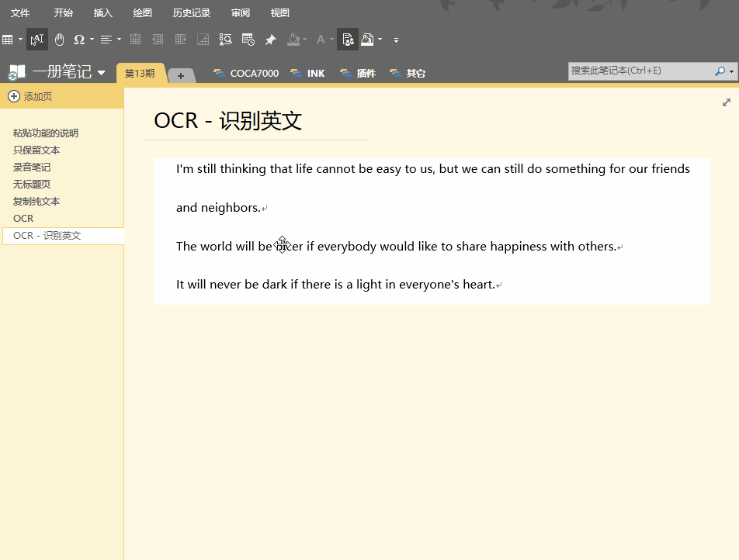Click the pin icon in toolbar
The image size is (739, 560).
coord(270,40)
